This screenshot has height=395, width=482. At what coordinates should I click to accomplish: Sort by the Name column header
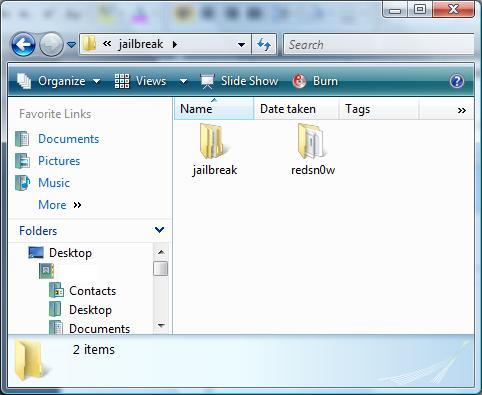click(x=214, y=109)
